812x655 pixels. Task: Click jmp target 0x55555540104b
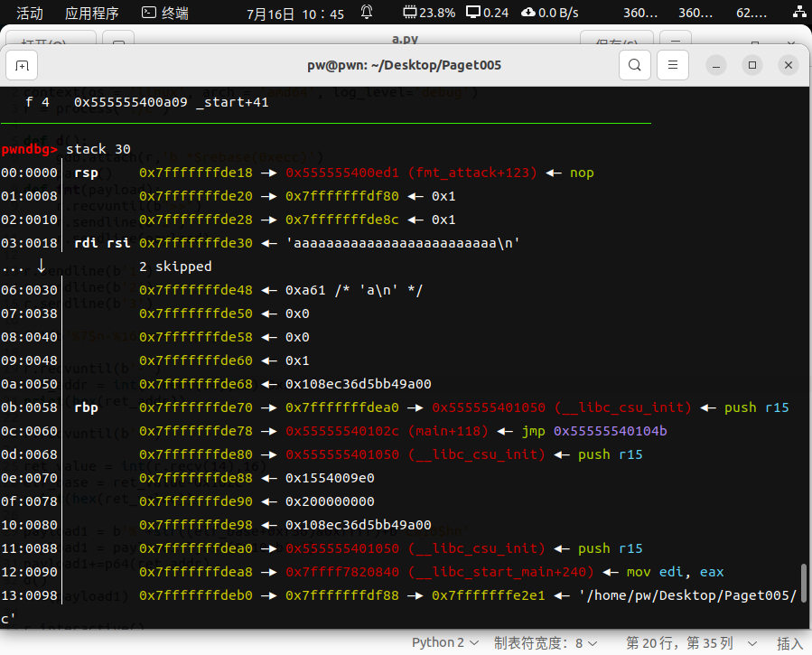610,431
